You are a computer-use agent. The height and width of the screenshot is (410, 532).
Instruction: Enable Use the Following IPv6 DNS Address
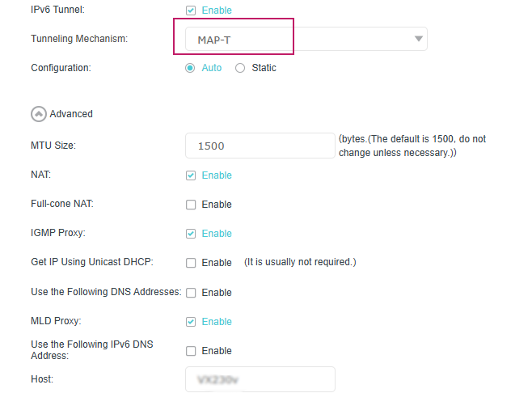[191, 351]
